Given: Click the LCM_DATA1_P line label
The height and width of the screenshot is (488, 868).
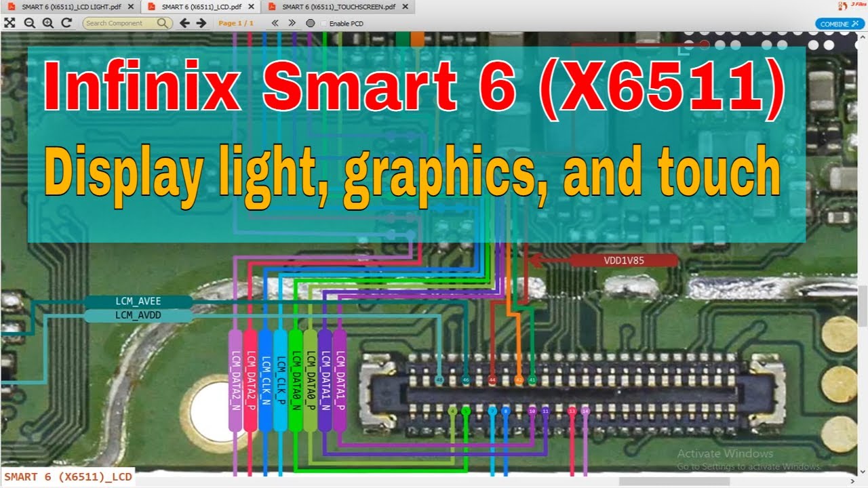Looking at the screenshot, I should pos(340,380).
